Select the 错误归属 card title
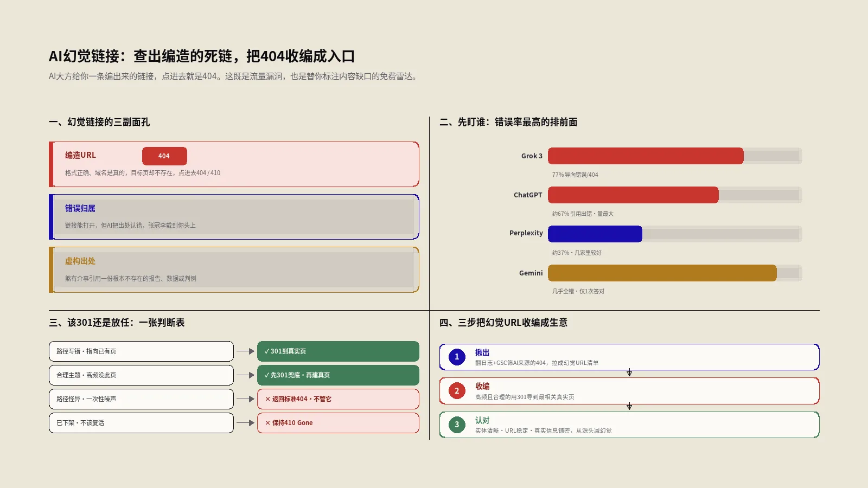 point(80,208)
